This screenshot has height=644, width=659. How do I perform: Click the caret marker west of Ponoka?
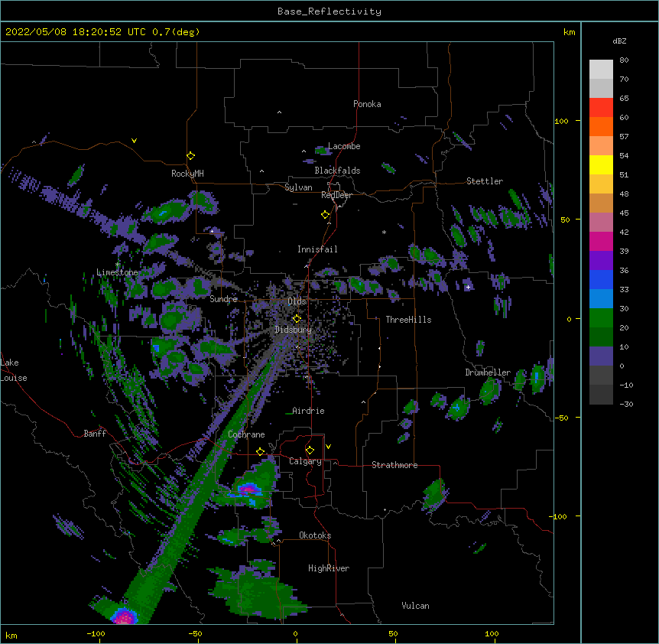point(279,112)
